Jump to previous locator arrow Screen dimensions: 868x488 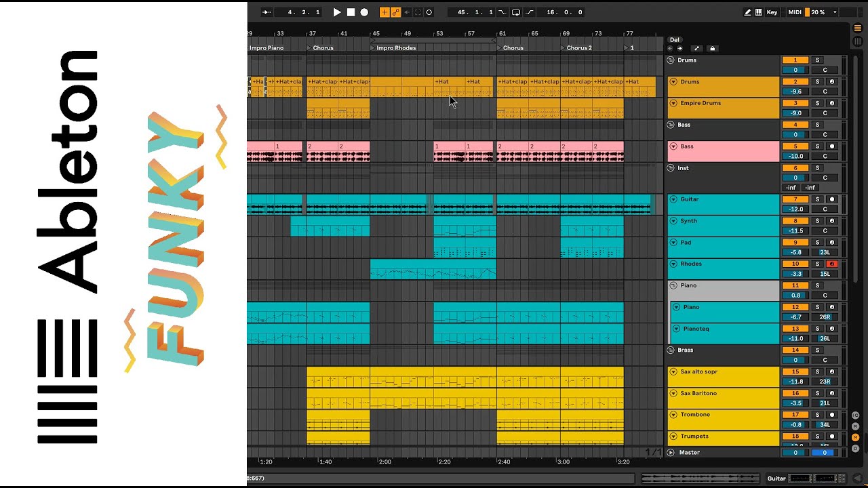coord(671,48)
